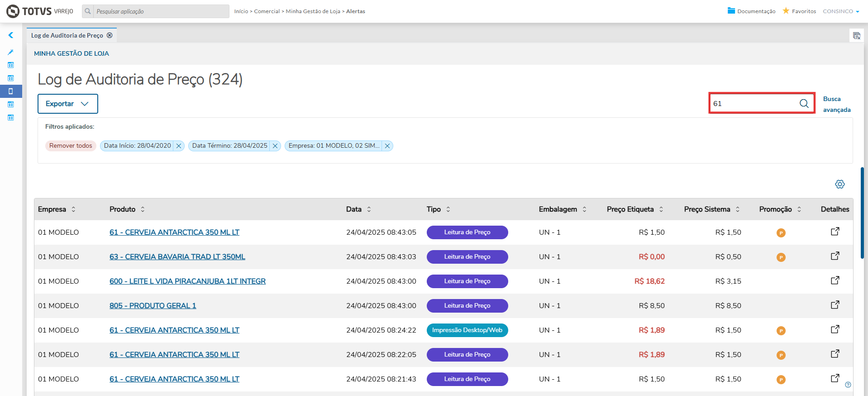
Task: Remove the Data Início filter chip
Action: click(179, 146)
